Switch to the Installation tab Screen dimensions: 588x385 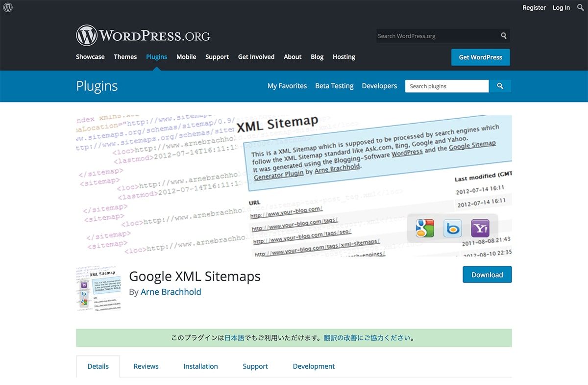pyautogui.click(x=200, y=366)
